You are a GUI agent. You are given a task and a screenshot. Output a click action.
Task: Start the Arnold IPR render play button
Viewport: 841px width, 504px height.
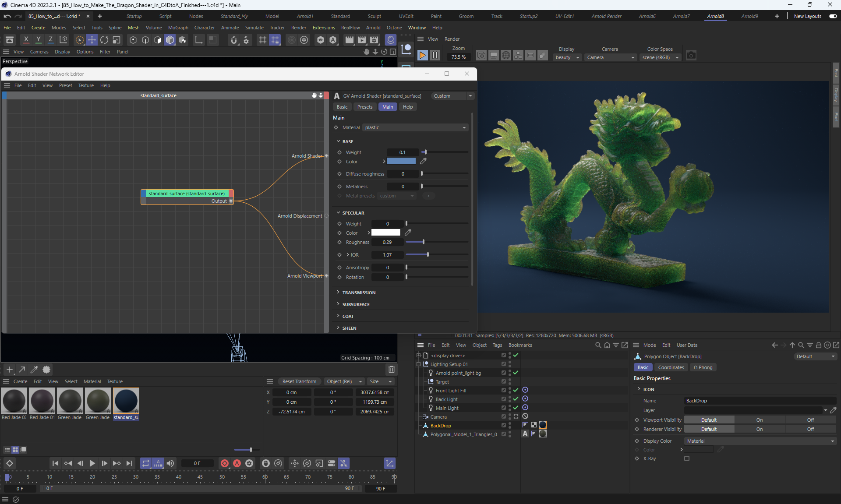(422, 55)
